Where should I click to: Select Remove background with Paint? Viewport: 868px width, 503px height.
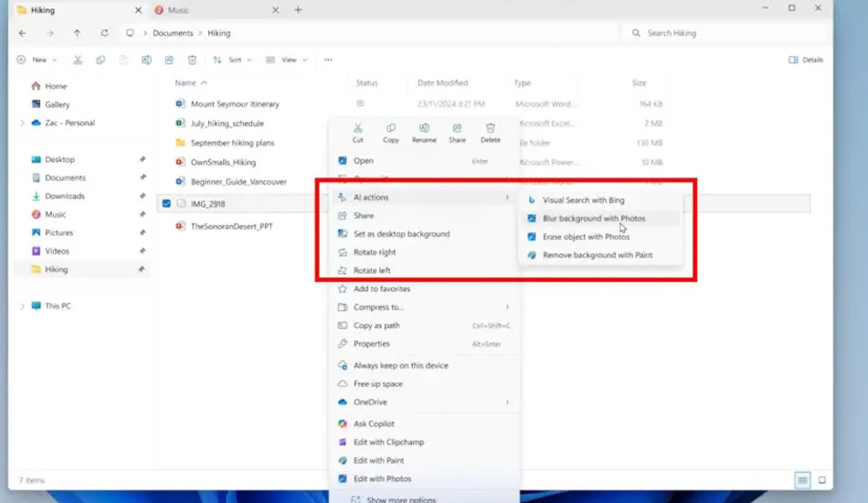click(600, 255)
